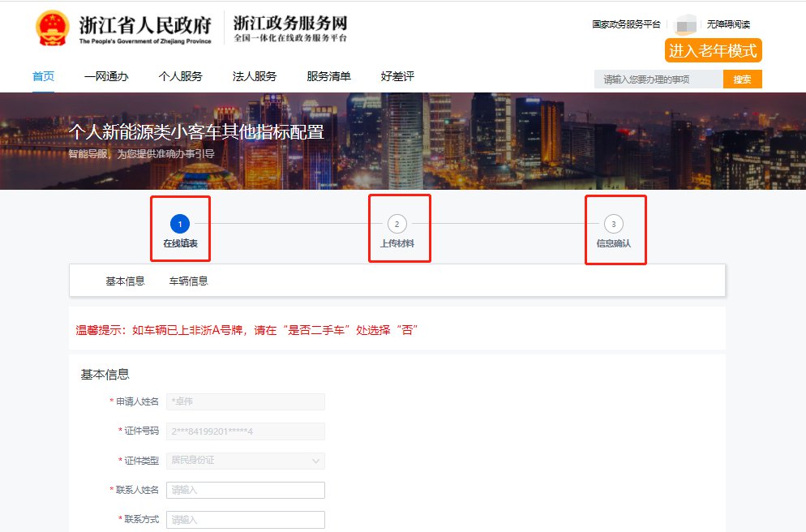
Task: Open the 服务清单 navigation item
Action: click(328, 77)
